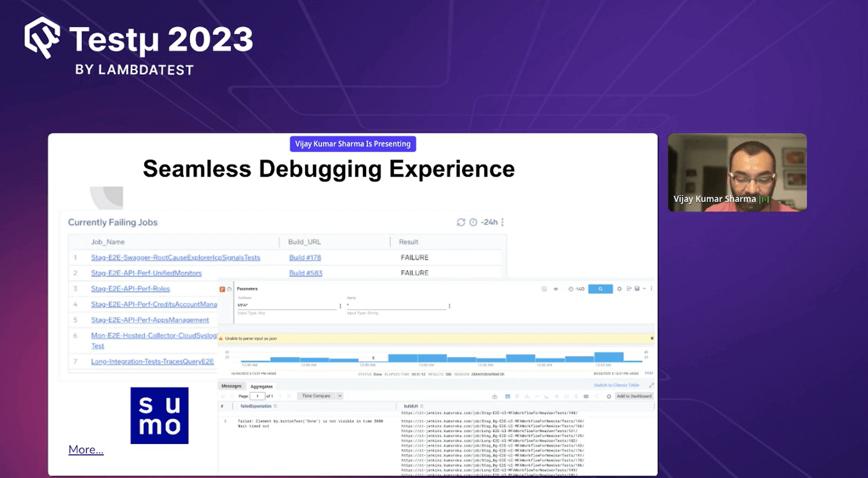
Task: Click the share search icon
Action: coord(629,288)
